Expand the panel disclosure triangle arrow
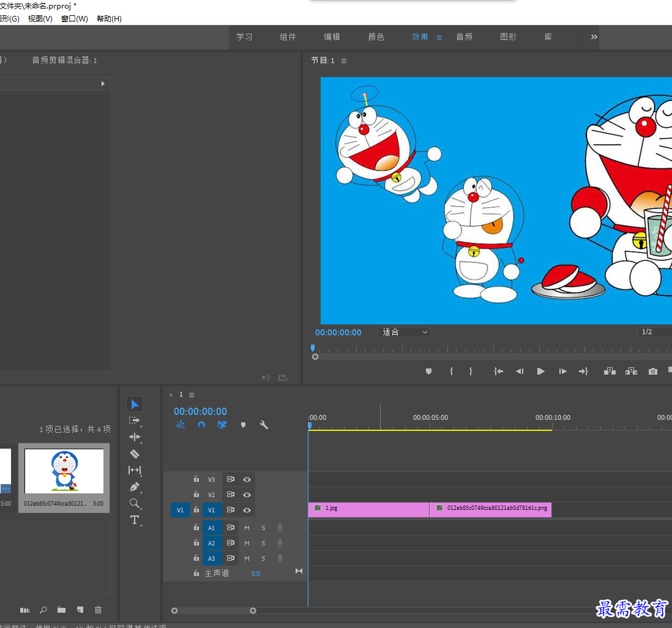Screen dimensions: 672x628 click(x=103, y=84)
